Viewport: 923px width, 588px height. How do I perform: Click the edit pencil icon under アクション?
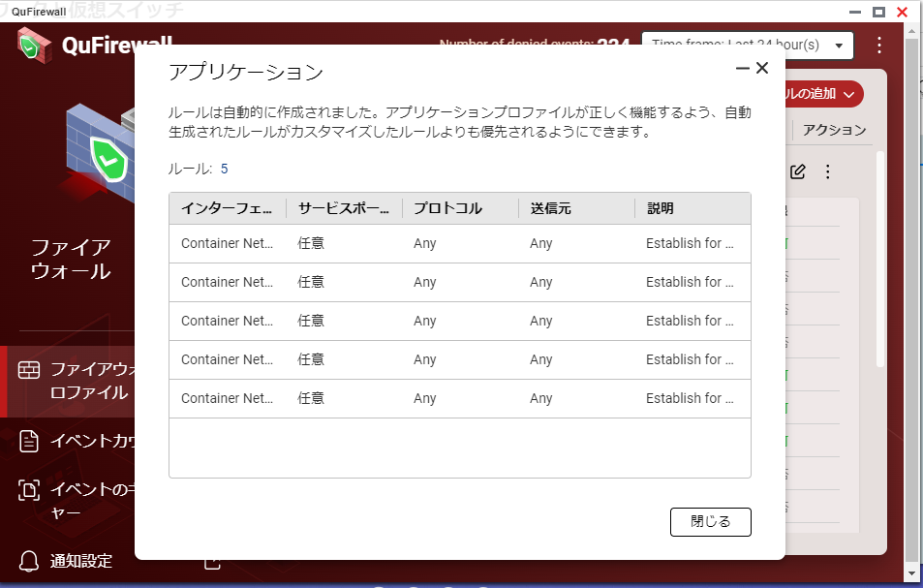click(x=798, y=171)
